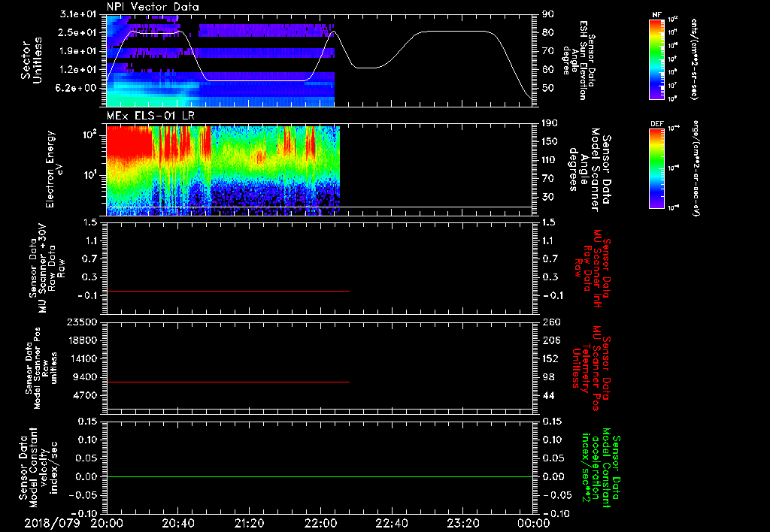The width and height of the screenshot is (770, 532).
Task: Click the red line in the MU Scanner +30V panel
Action: (228, 291)
